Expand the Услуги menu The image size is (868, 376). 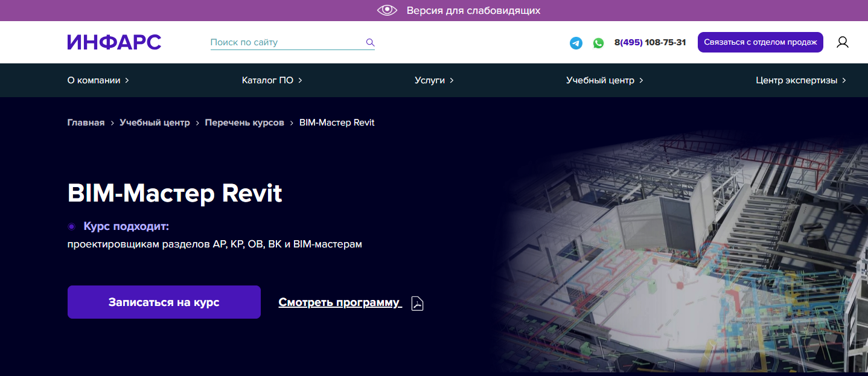click(x=434, y=80)
